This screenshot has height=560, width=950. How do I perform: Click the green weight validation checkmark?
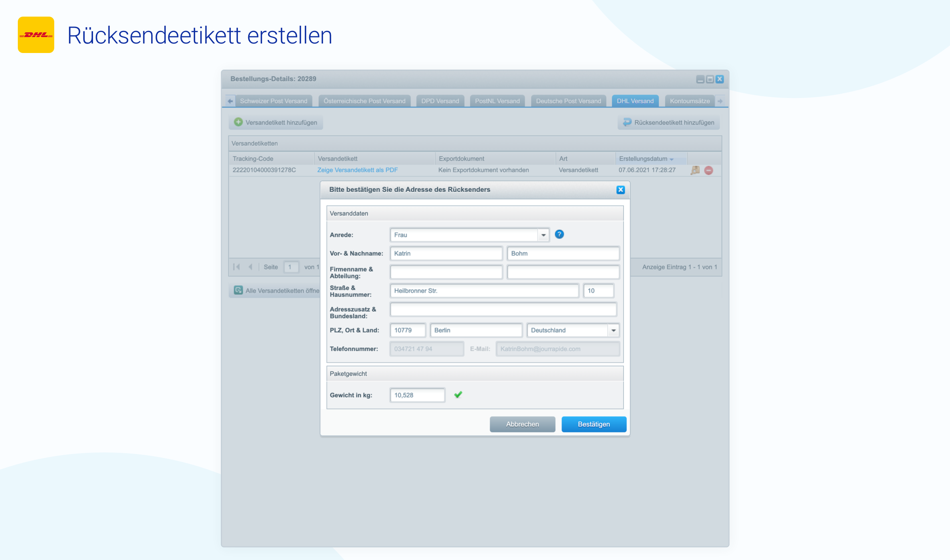point(458,395)
